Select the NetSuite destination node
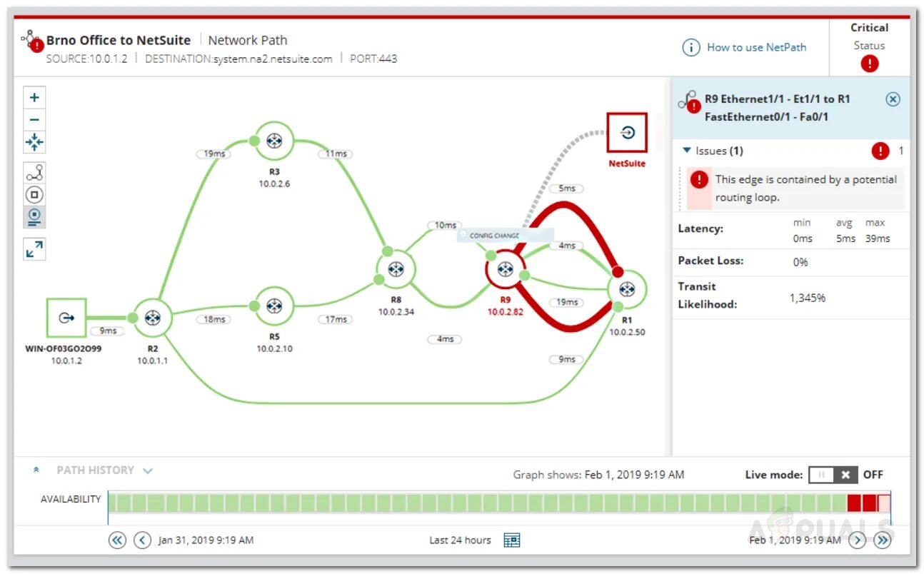This screenshot has width=924, height=574. (x=627, y=132)
